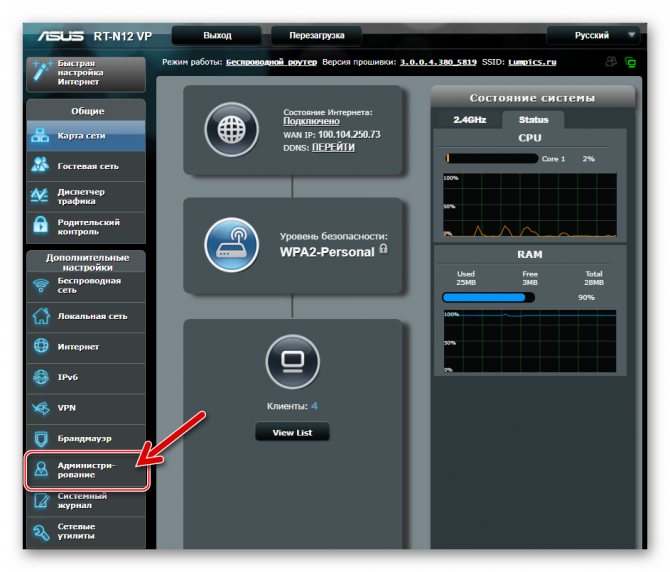Click the clients computer monitor icon
Screen dimensions: 670x572
point(293,361)
